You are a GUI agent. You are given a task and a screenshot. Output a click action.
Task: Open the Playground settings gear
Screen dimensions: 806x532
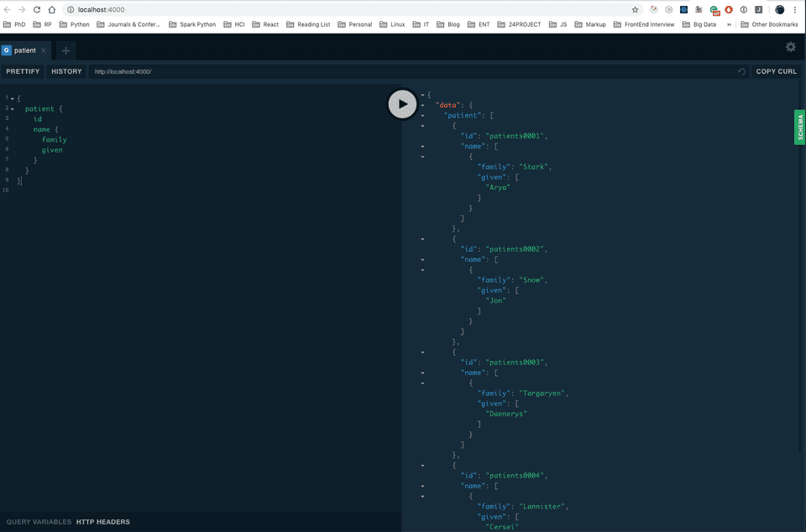coord(791,47)
